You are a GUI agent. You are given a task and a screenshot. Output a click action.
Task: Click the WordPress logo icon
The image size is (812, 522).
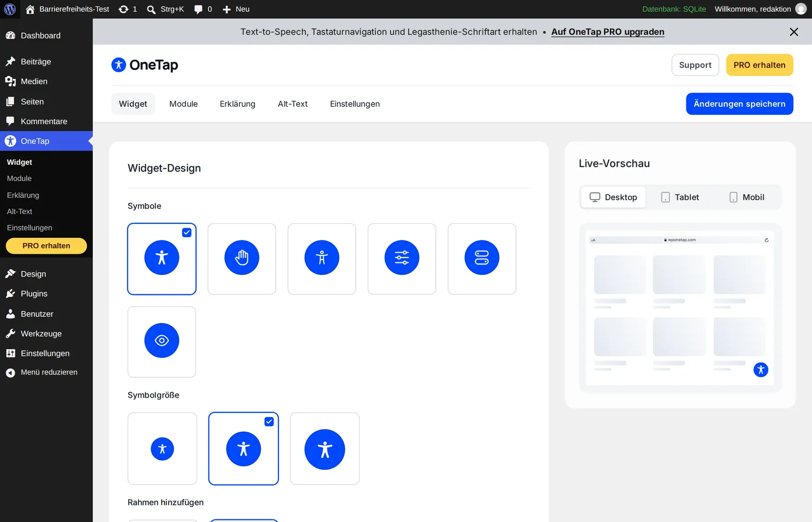10,9
